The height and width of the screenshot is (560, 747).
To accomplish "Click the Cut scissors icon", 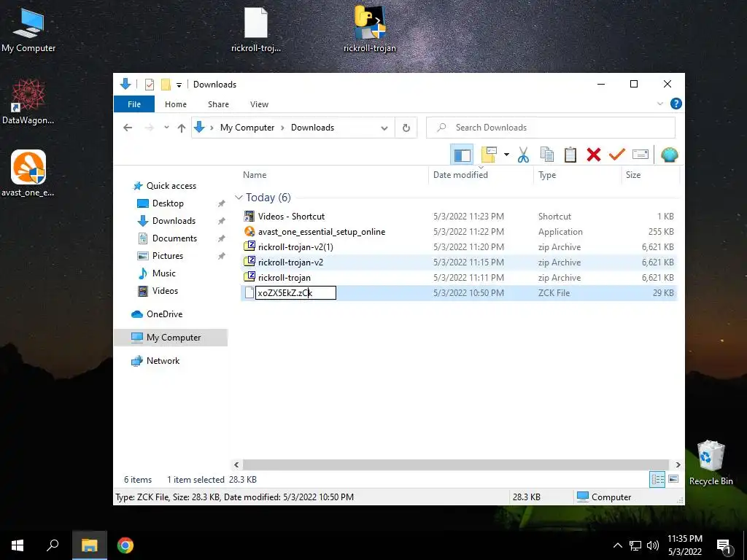I will pyautogui.click(x=523, y=155).
